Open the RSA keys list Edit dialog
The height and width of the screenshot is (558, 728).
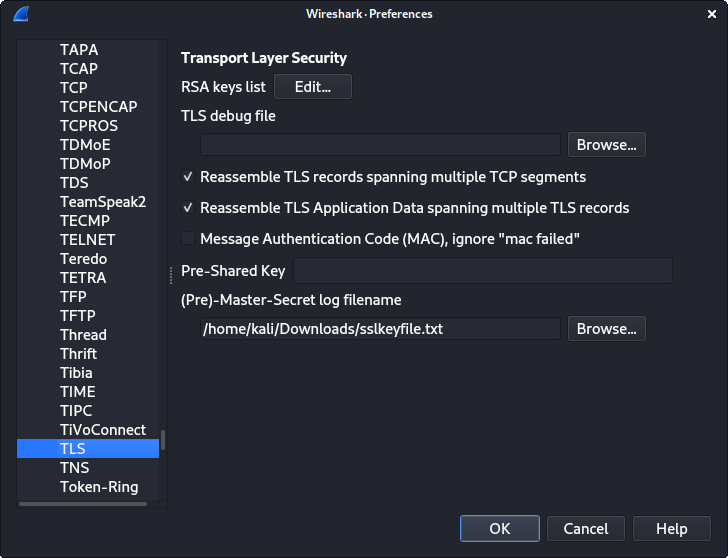pos(313,87)
